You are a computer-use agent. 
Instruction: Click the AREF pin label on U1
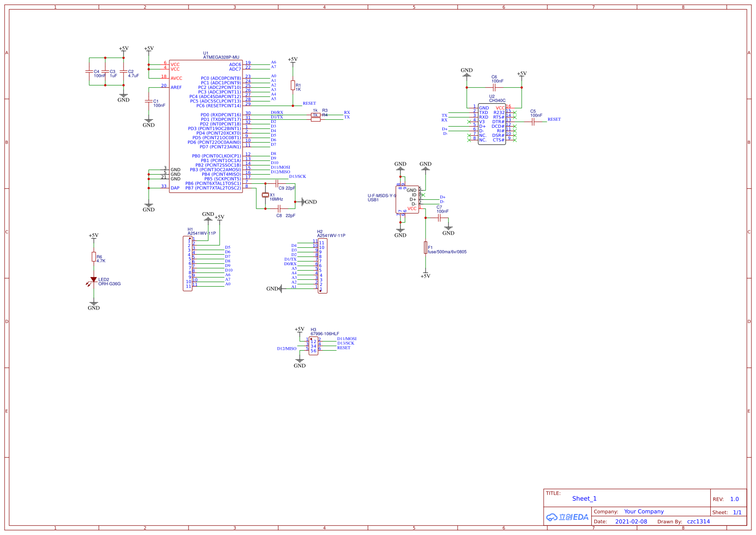coord(176,87)
